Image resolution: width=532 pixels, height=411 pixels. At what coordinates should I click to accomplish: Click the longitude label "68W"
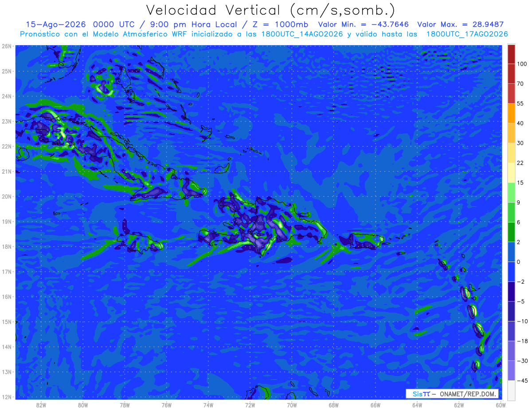(333, 405)
